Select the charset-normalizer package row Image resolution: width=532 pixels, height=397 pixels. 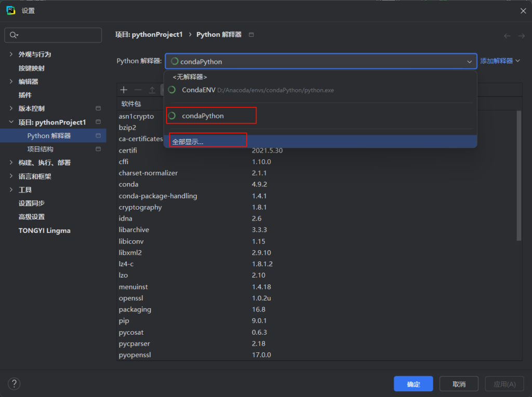click(317, 173)
